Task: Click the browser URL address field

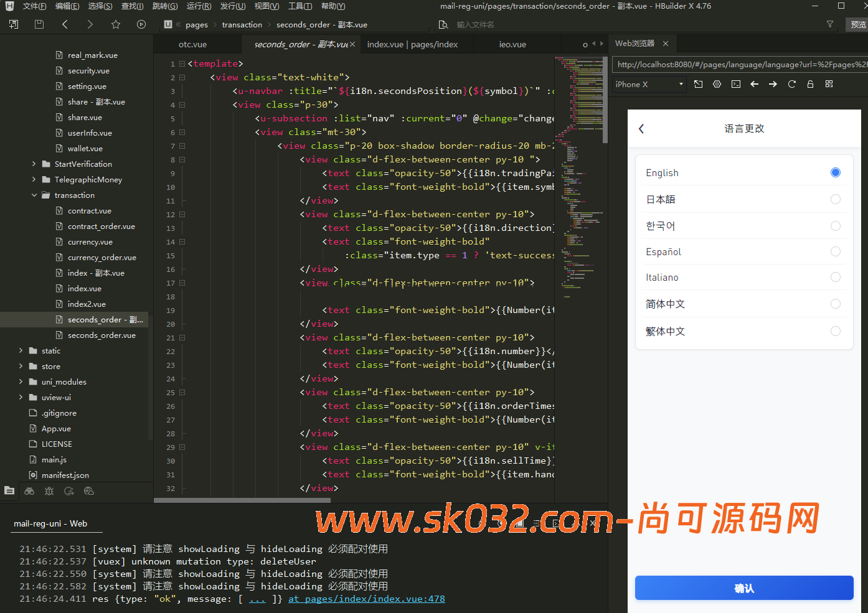Action: pos(740,64)
